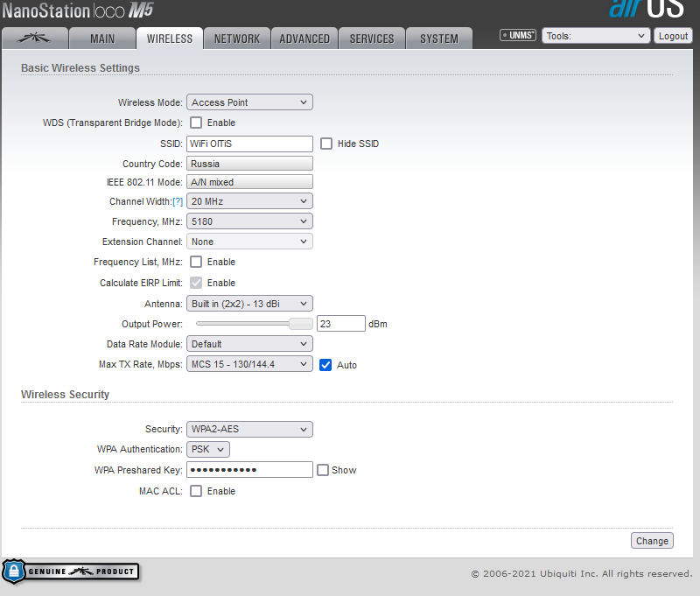The image size is (700, 596).
Task: Open the Tools dropdown
Action: (596, 36)
